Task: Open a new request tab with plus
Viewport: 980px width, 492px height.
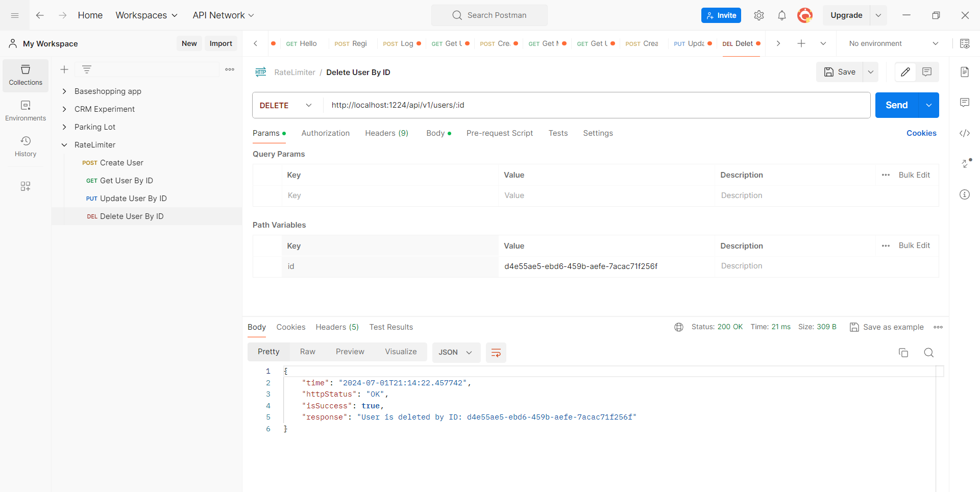Action: point(801,43)
